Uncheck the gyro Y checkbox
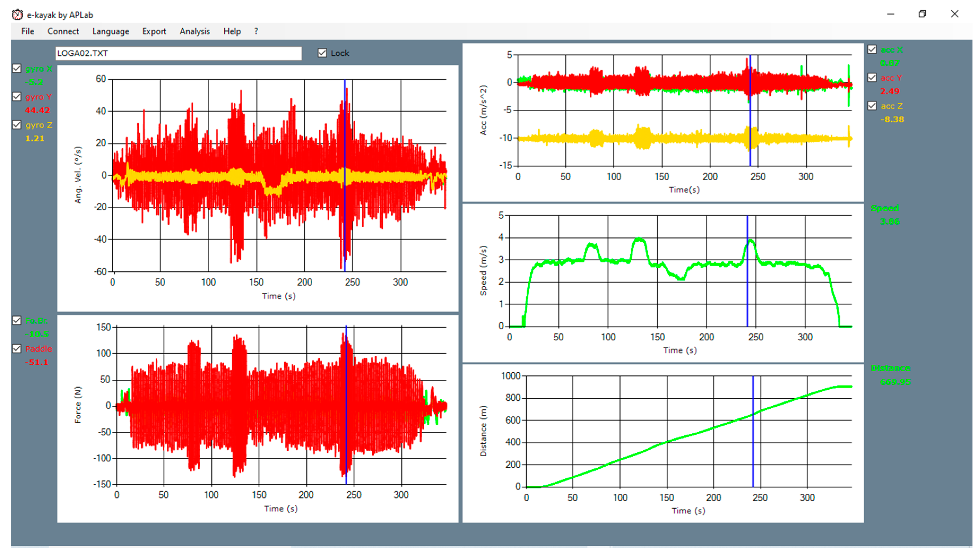980x555 pixels. (17, 97)
